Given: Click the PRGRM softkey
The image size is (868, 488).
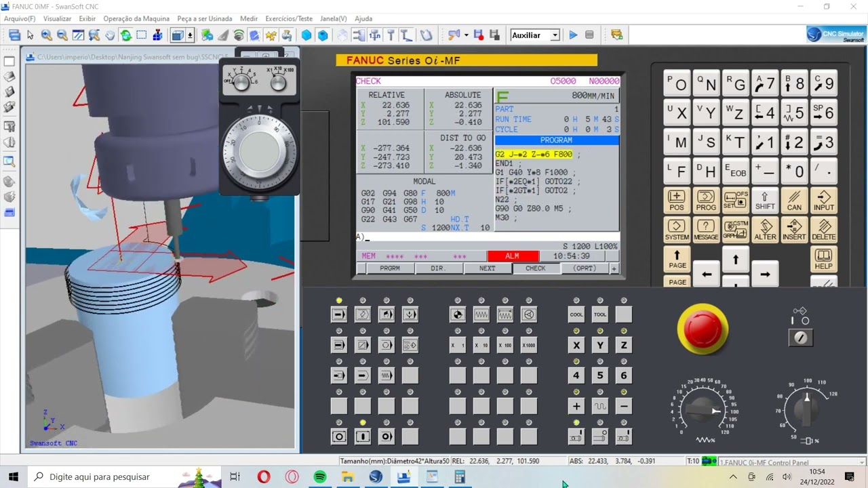Looking at the screenshot, I should [390, 268].
